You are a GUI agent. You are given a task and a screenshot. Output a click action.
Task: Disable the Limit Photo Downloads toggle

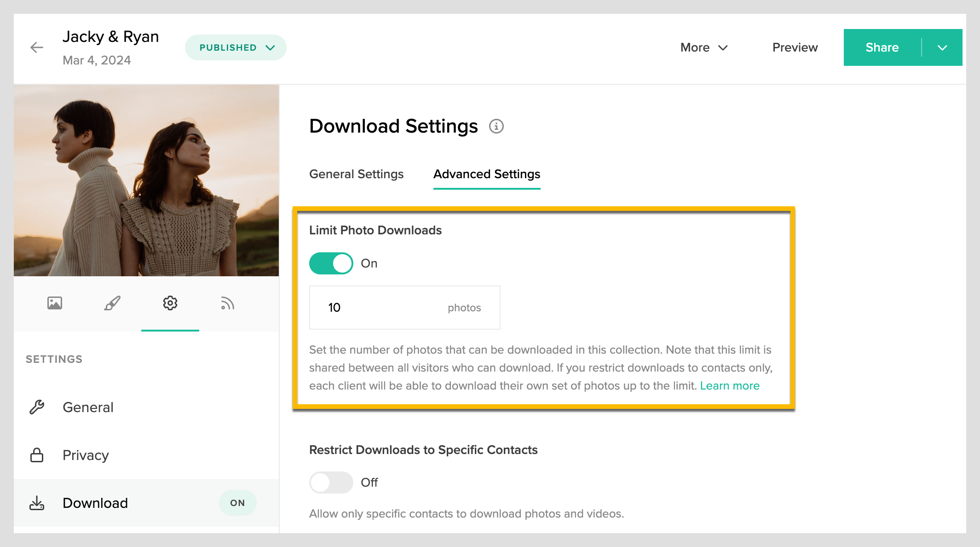pyautogui.click(x=331, y=263)
